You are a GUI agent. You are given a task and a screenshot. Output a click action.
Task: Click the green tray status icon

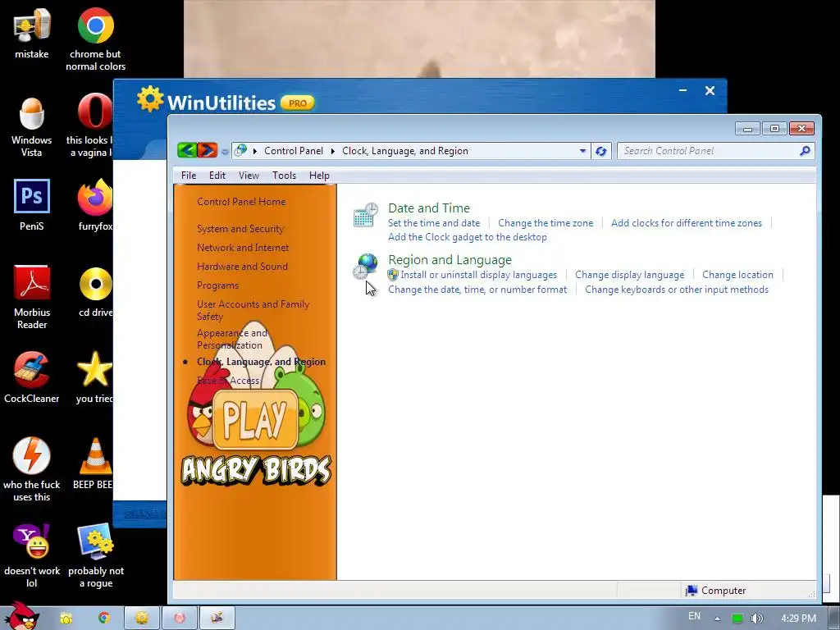[737, 619]
